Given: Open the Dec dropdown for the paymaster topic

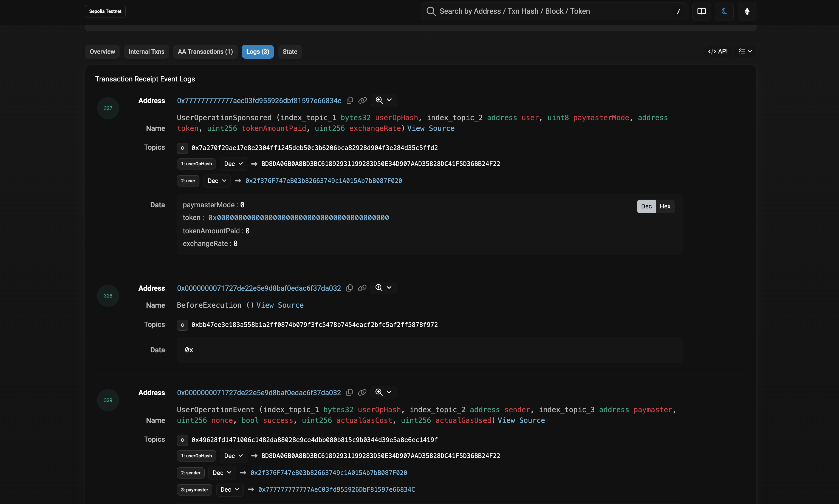Looking at the screenshot, I should pyautogui.click(x=229, y=489).
